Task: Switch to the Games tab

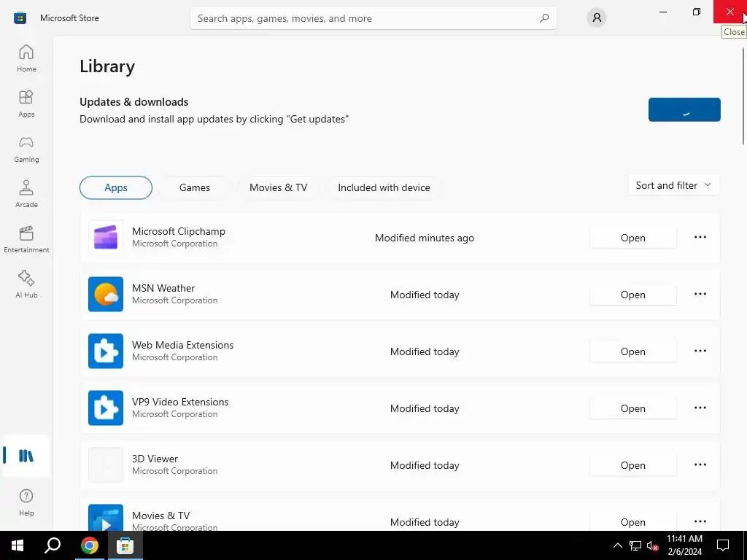Action: tap(194, 187)
